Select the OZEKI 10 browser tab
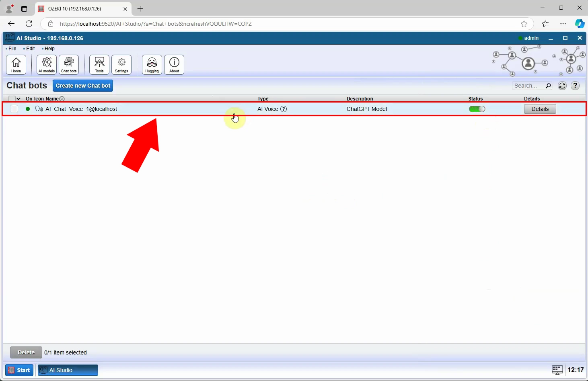 coord(83,8)
